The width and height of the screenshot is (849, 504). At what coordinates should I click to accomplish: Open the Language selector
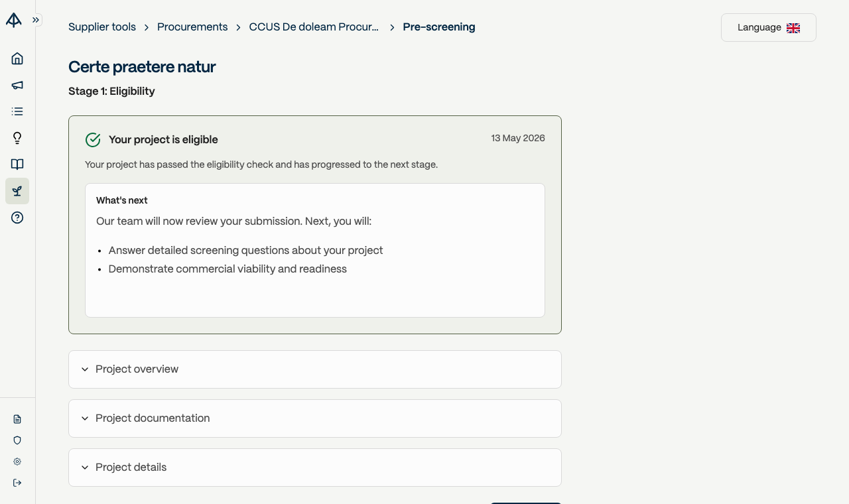click(769, 28)
